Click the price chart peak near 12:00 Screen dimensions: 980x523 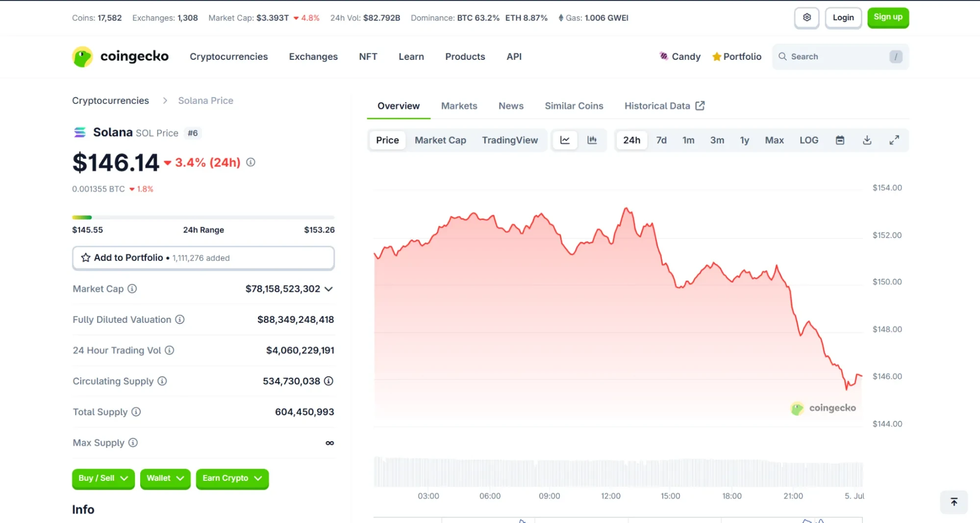[x=627, y=209]
